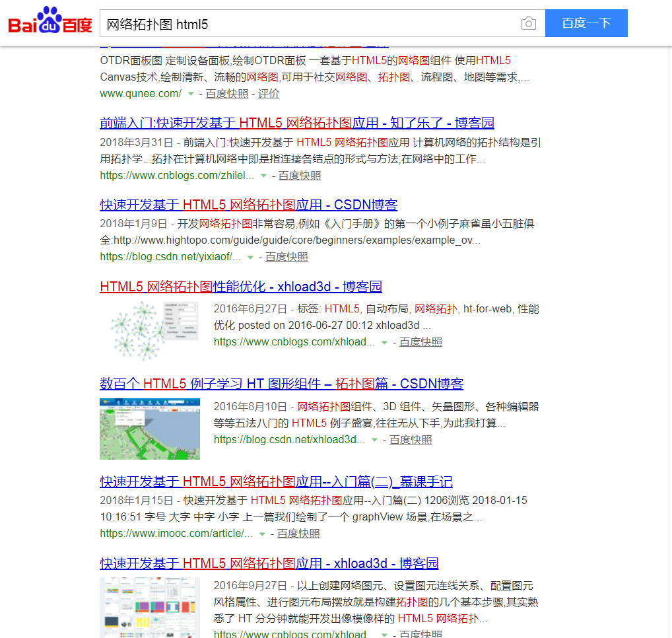Screen dimensions: 672x638
Task: Click the network topology star-graph thumbnail
Action: (150, 331)
